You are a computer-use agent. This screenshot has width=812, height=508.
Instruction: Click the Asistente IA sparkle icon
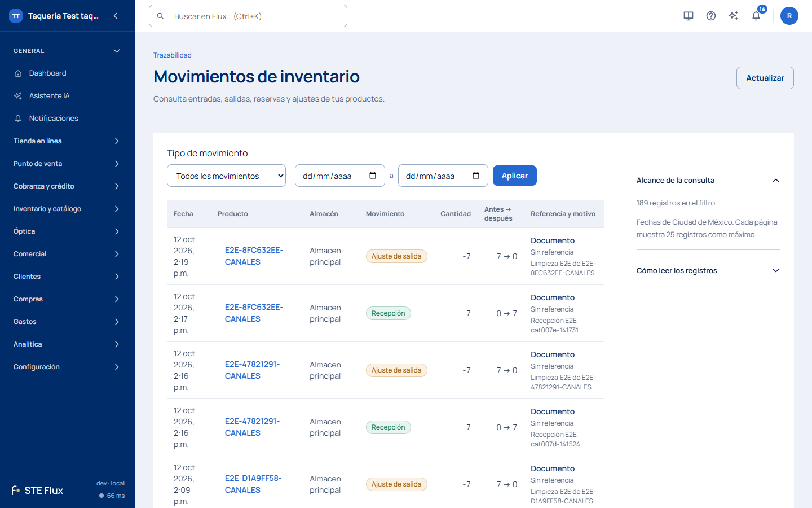[18, 96]
